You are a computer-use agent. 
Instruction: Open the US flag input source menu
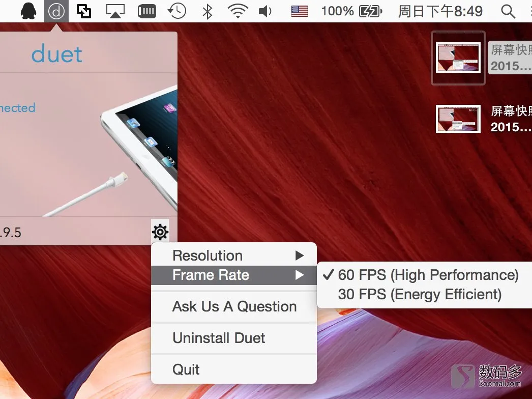(300, 11)
